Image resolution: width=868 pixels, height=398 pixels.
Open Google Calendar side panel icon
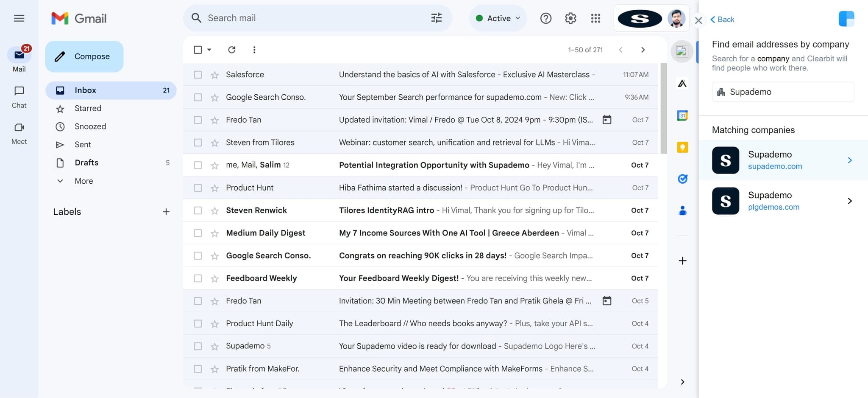682,115
